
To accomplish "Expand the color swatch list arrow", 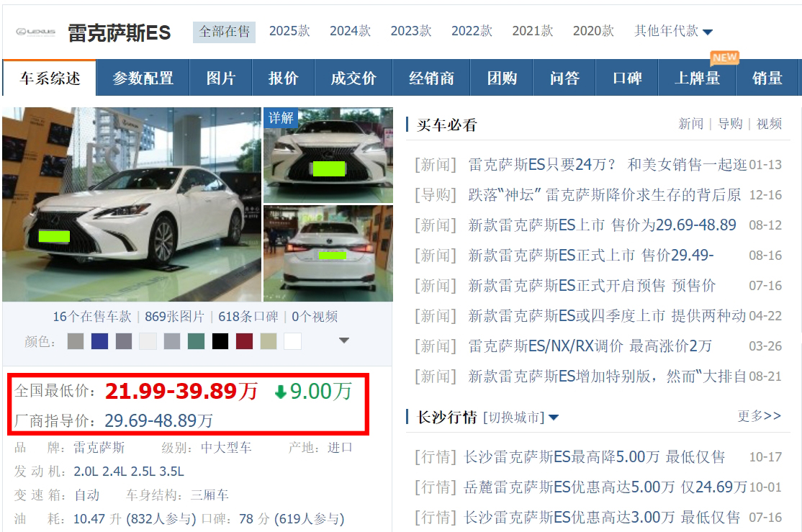I will 344,341.
